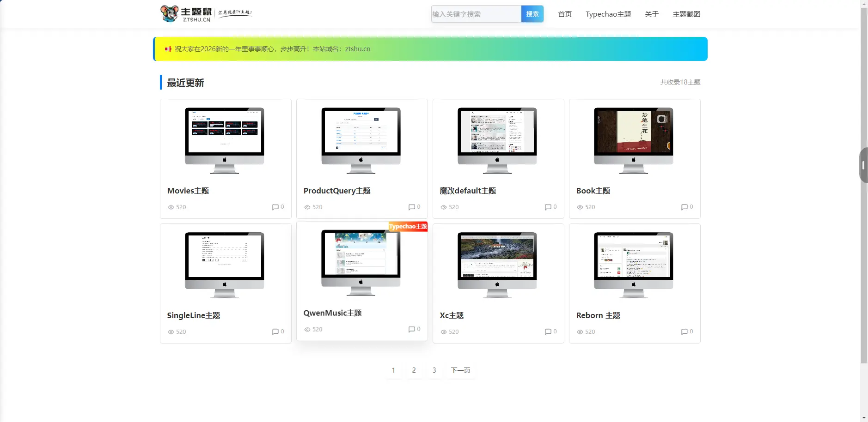Click the blue 搜索 button
Image resolution: width=868 pixels, height=422 pixels.
pos(532,14)
